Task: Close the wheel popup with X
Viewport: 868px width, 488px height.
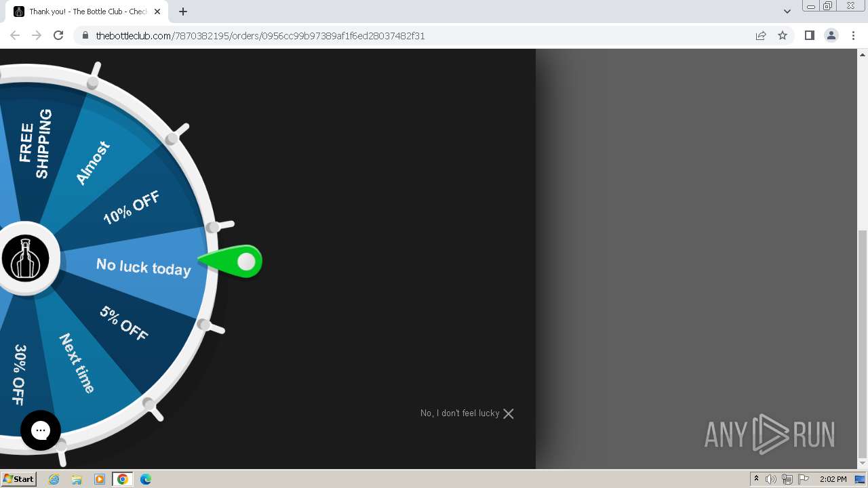Action: point(509,413)
